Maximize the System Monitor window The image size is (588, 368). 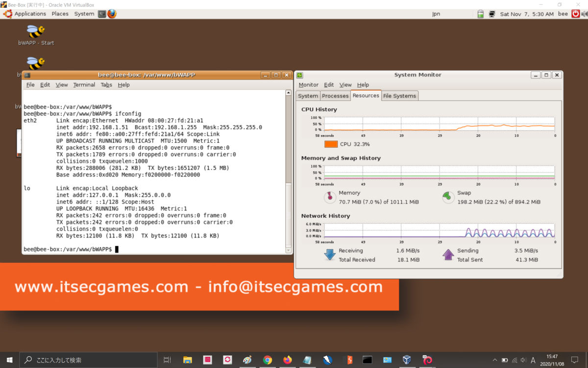click(x=546, y=75)
